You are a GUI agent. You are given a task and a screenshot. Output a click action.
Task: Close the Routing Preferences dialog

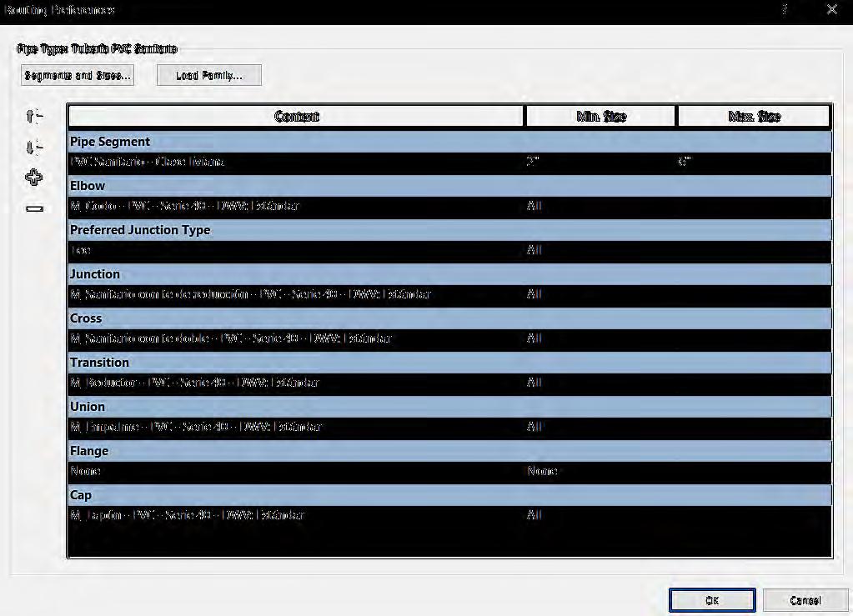point(832,9)
